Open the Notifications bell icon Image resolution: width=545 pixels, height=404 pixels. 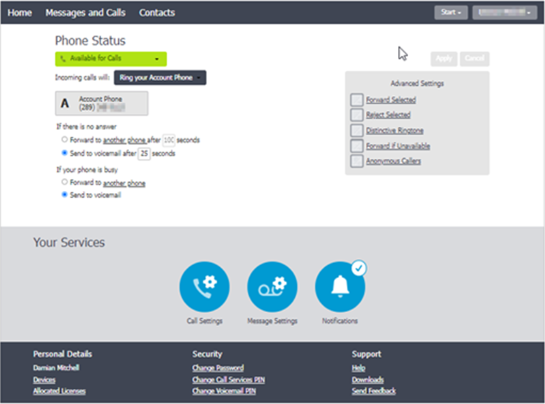click(340, 286)
